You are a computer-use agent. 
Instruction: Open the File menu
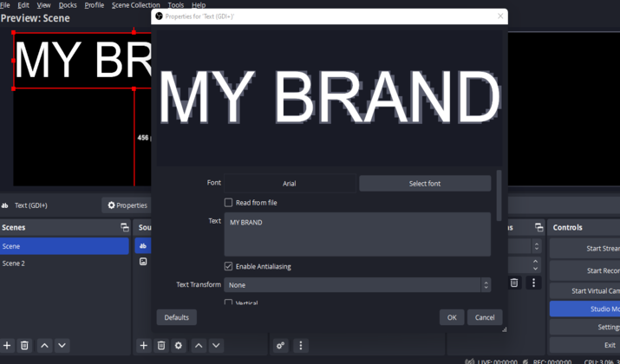(5, 5)
